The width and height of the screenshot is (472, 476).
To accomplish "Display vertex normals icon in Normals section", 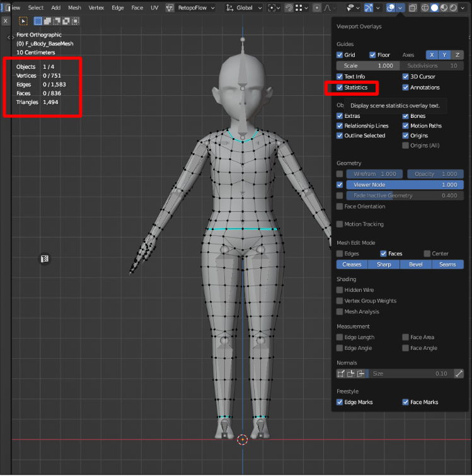I will pyautogui.click(x=340, y=373).
